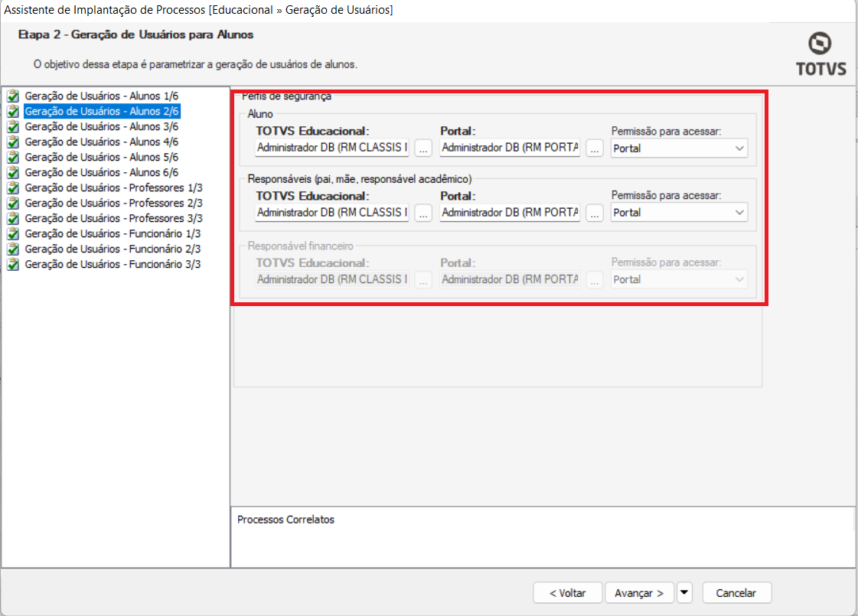Click check icon beside Alunos 5/6 step
Viewport: 858px width, 616px height.
coord(13,158)
